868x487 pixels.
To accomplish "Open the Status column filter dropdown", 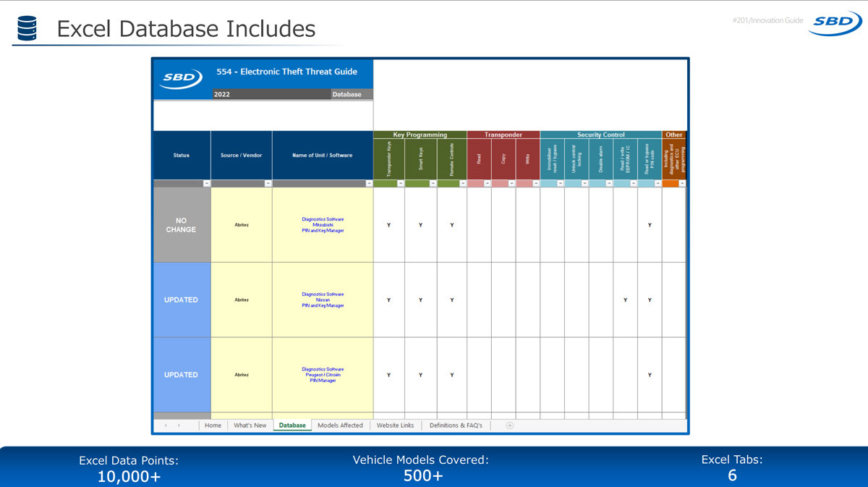I will (x=206, y=184).
